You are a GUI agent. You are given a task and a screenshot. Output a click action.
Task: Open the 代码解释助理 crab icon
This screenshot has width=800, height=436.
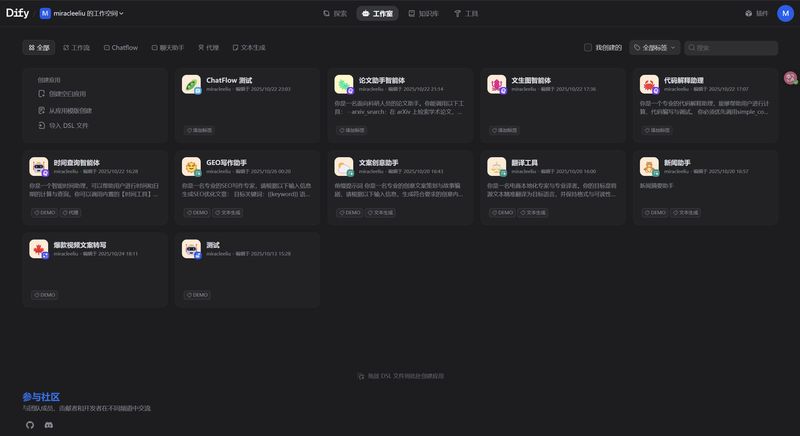[649, 84]
